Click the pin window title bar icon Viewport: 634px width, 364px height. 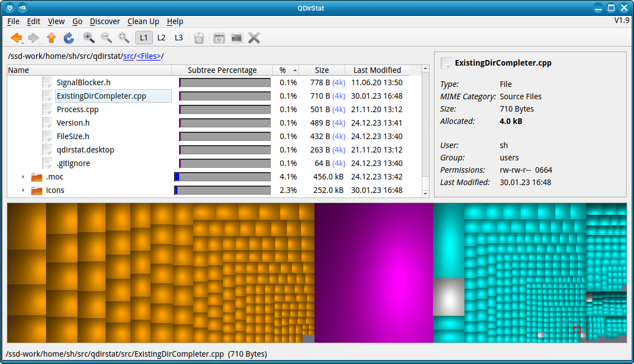point(22,8)
